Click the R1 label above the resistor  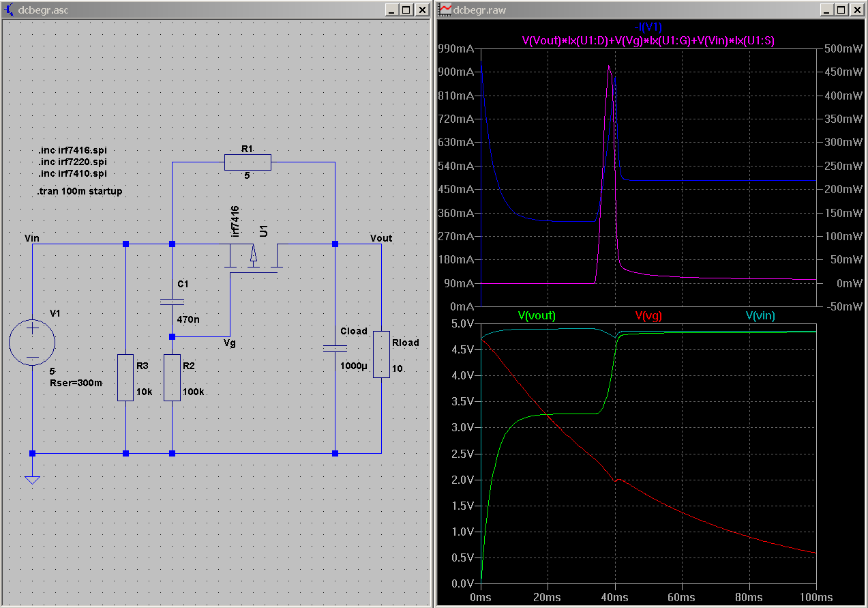point(247,147)
